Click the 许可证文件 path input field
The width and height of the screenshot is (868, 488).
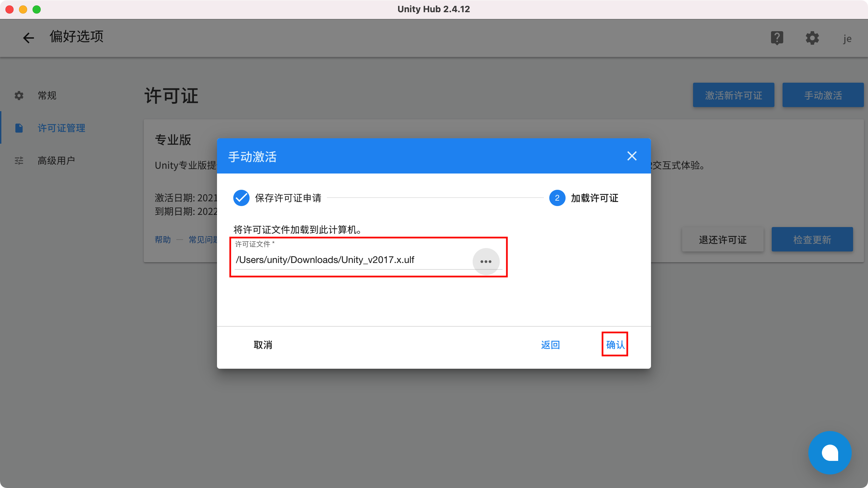point(339,260)
